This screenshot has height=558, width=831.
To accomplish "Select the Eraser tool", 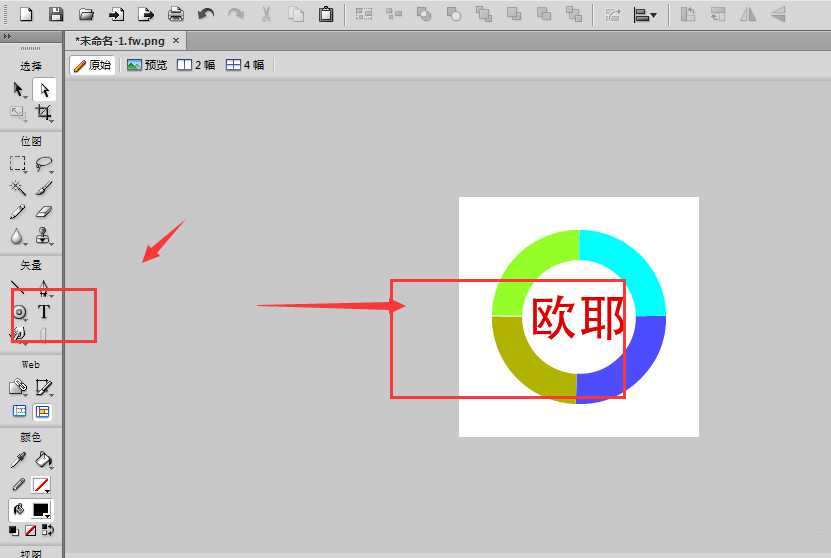I will (44, 211).
